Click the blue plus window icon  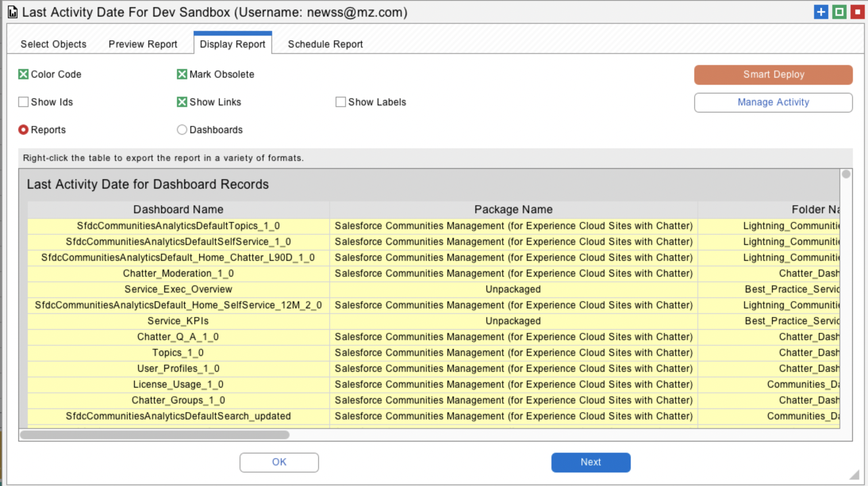[x=821, y=12]
